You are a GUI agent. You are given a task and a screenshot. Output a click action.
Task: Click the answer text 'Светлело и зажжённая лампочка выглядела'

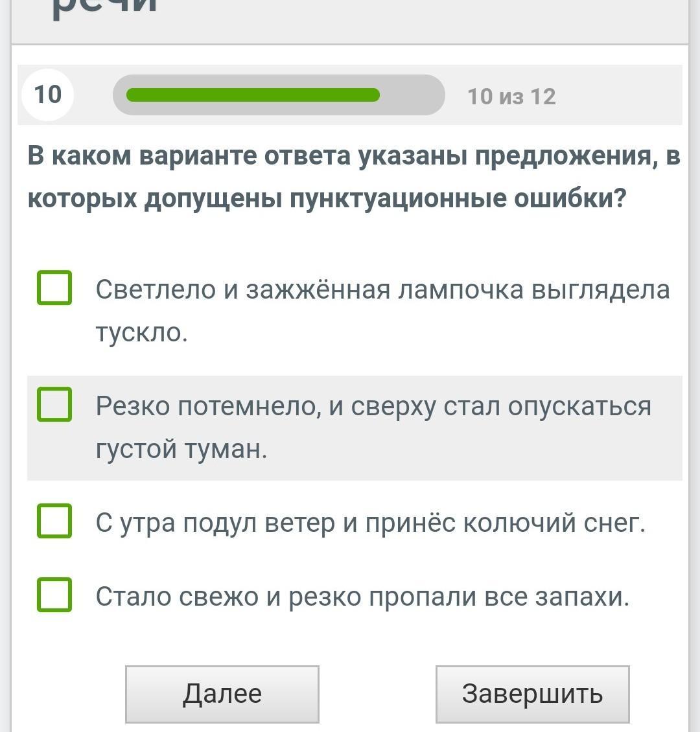pyautogui.click(x=382, y=290)
